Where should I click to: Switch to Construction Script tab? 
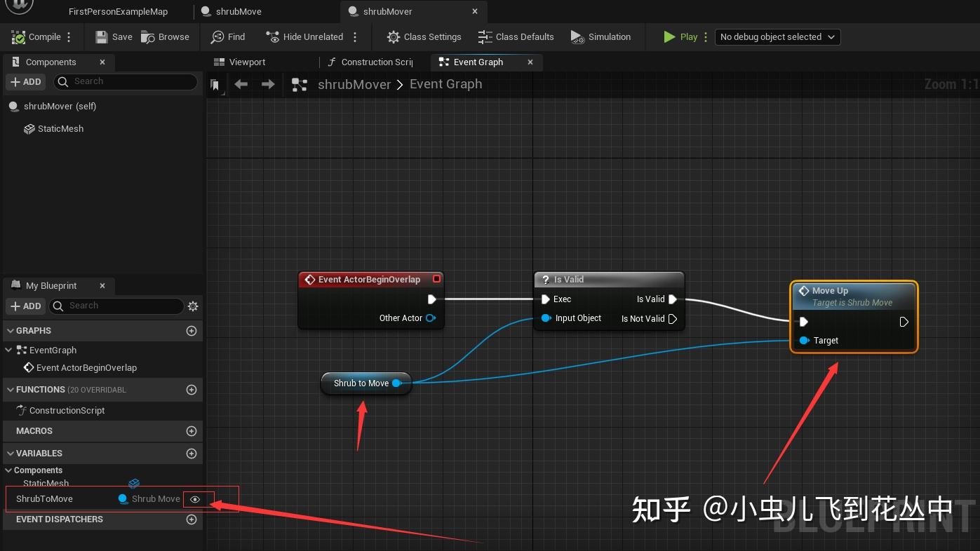tap(370, 62)
